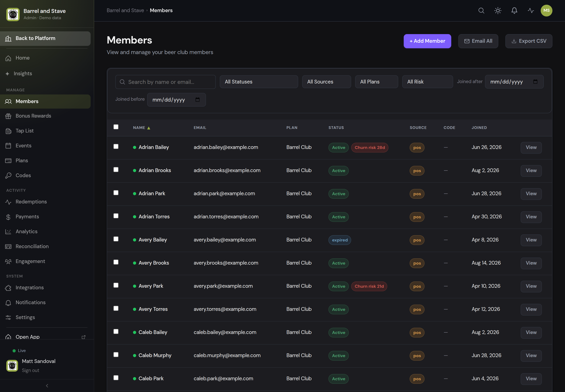
Task: Click the Tap List beer mug icon
Action: pyautogui.click(x=8, y=131)
